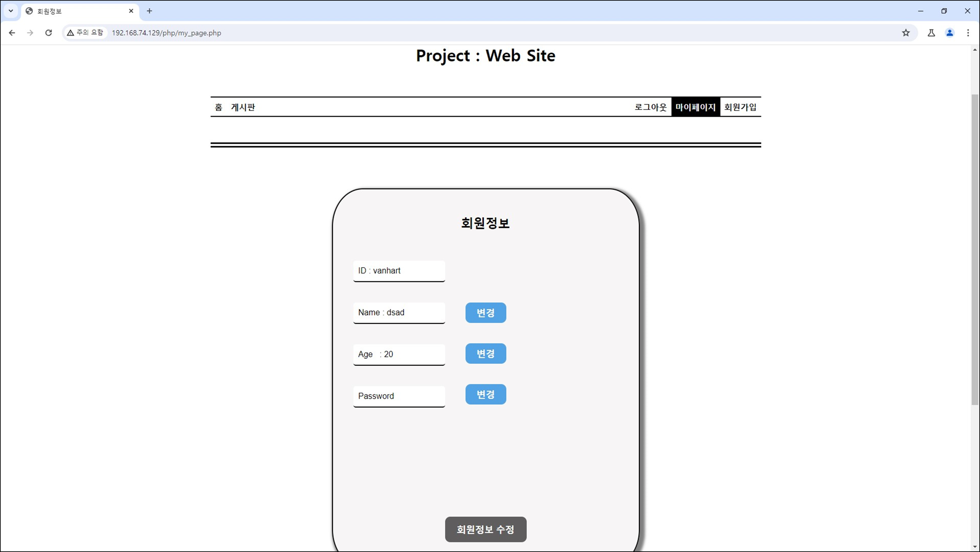The width and height of the screenshot is (980, 552).
Task: Go to the 홈 menu item
Action: coord(218,107)
